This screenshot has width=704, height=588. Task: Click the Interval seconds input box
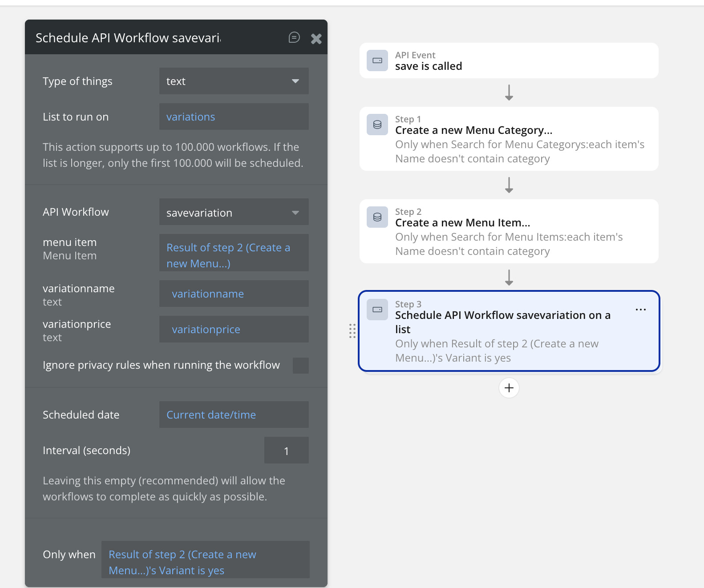click(286, 451)
